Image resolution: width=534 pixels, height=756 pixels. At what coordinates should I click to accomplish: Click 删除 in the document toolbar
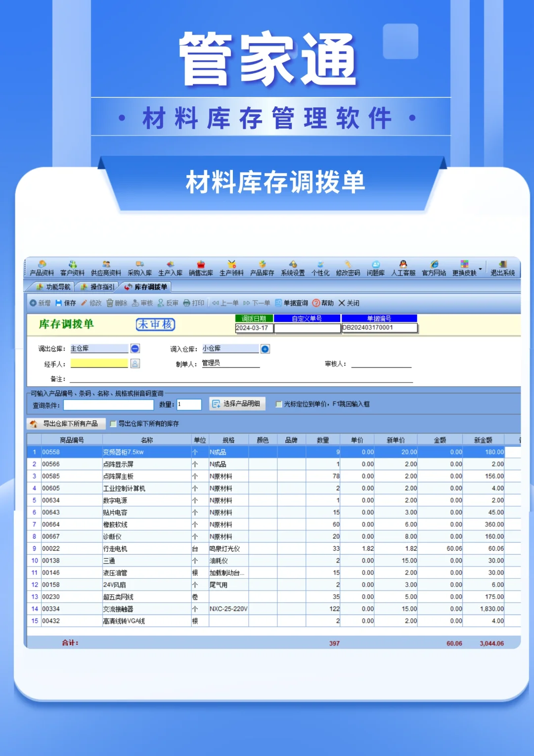[117, 303]
